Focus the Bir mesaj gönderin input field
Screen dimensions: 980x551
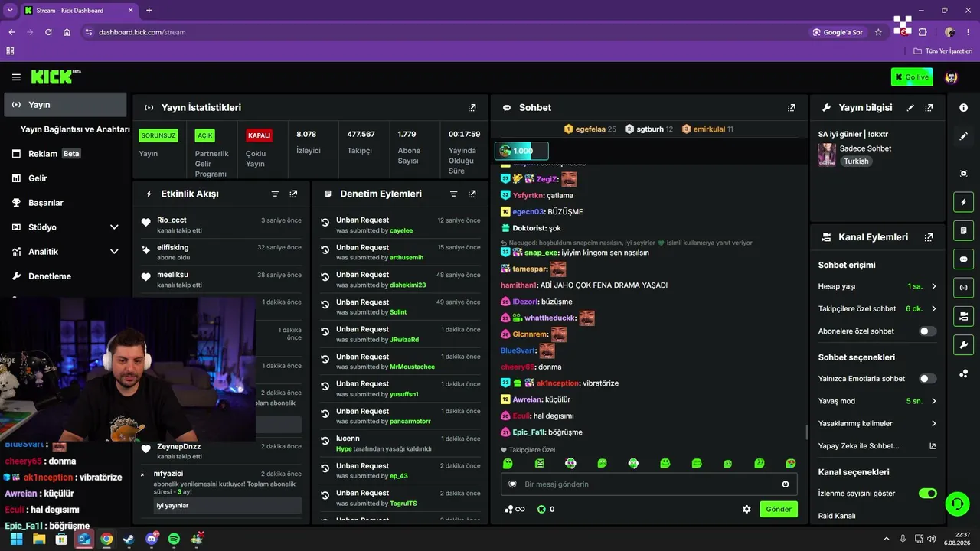[649, 484]
